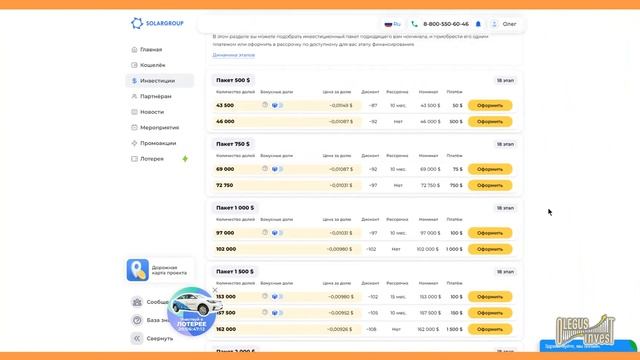This screenshot has width=640, height=360.
Task: Click the 43 500 share count cell
Action: 225,105
